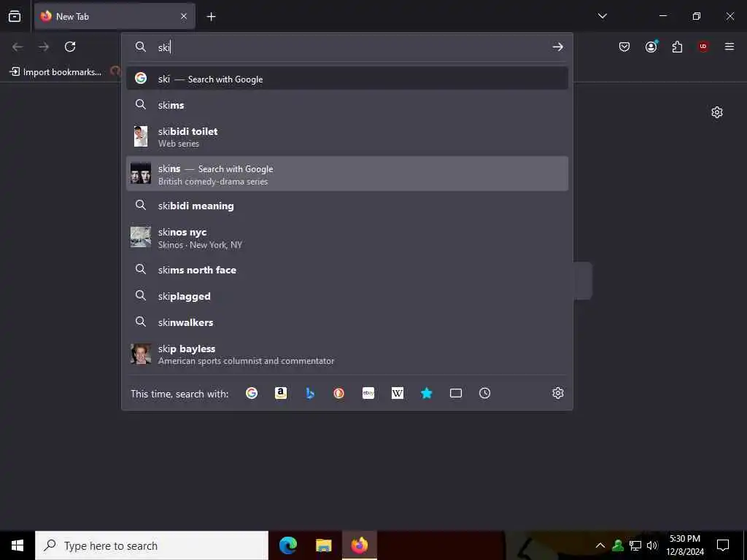Reload the current page
This screenshot has height=560, width=747.
[x=70, y=47]
